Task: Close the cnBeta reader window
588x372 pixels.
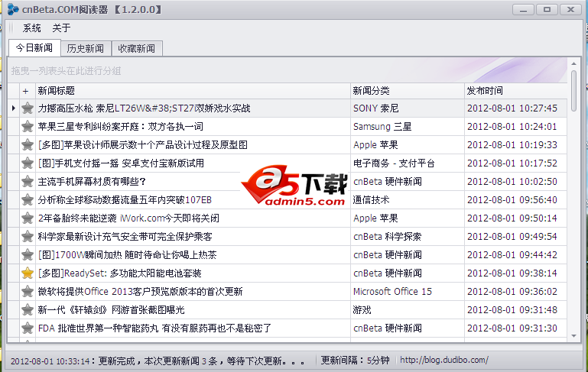Action: pos(570,9)
